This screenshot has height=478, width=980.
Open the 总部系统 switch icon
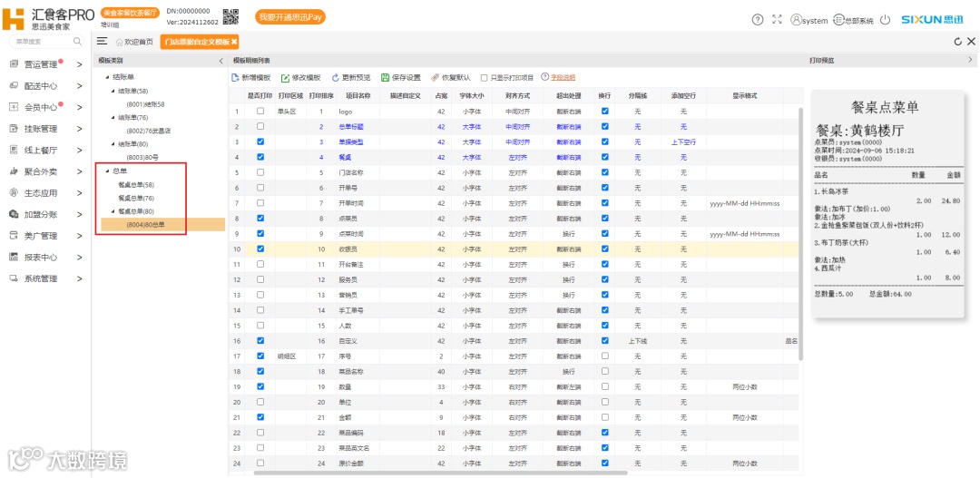click(x=838, y=20)
